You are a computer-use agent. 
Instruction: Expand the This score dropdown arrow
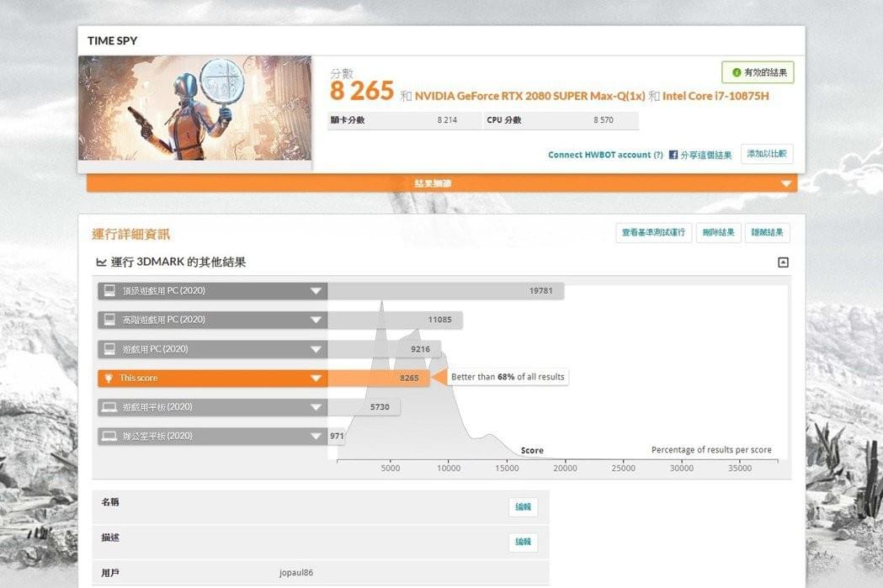[316, 379]
